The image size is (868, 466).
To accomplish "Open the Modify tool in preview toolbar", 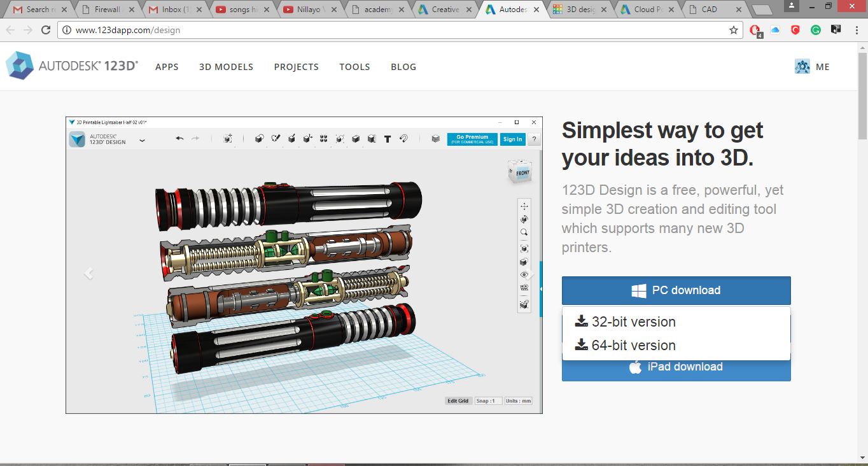I will point(307,139).
